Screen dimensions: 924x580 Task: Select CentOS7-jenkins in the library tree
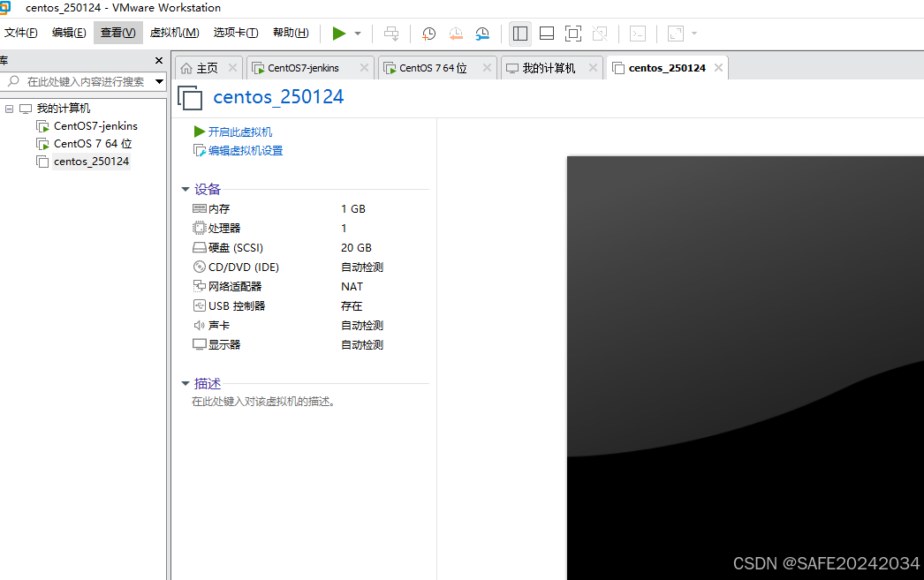point(95,126)
